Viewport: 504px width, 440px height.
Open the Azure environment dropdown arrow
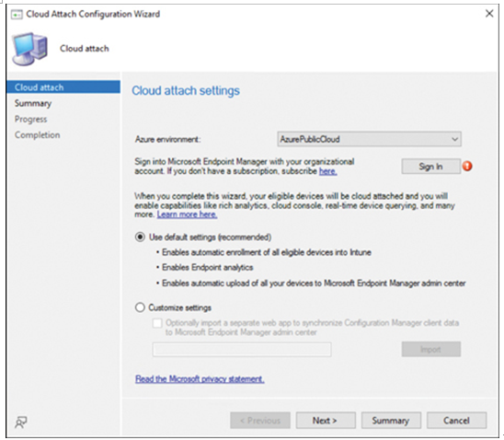pos(454,139)
